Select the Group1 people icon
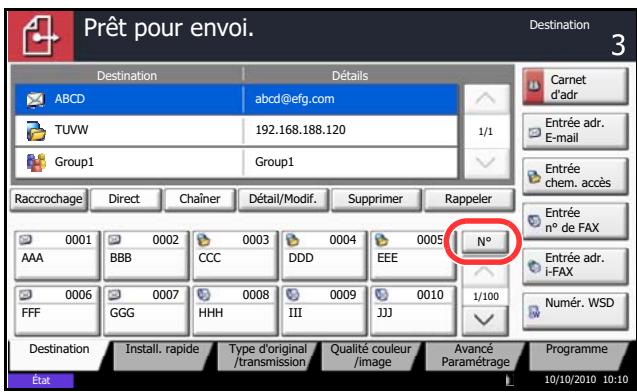This screenshot has height=392, width=637. tap(36, 162)
